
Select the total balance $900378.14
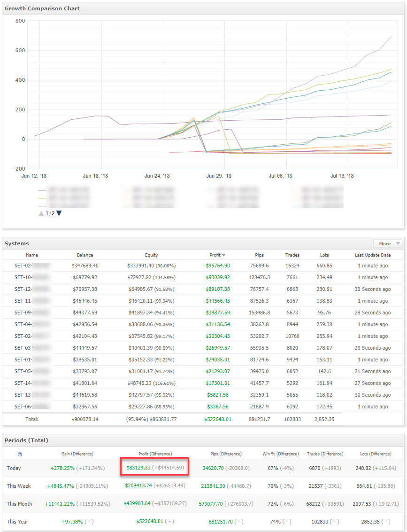84,419
